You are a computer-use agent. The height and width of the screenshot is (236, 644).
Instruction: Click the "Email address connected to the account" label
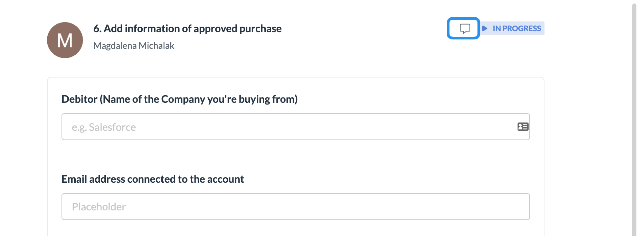pyautogui.click(x=153, y=179)
